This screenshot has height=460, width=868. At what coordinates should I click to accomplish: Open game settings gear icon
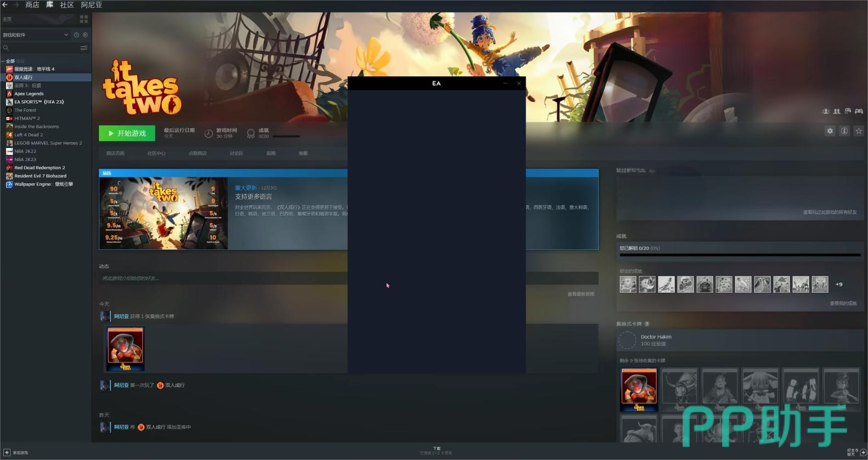click(x=830, y=131)
